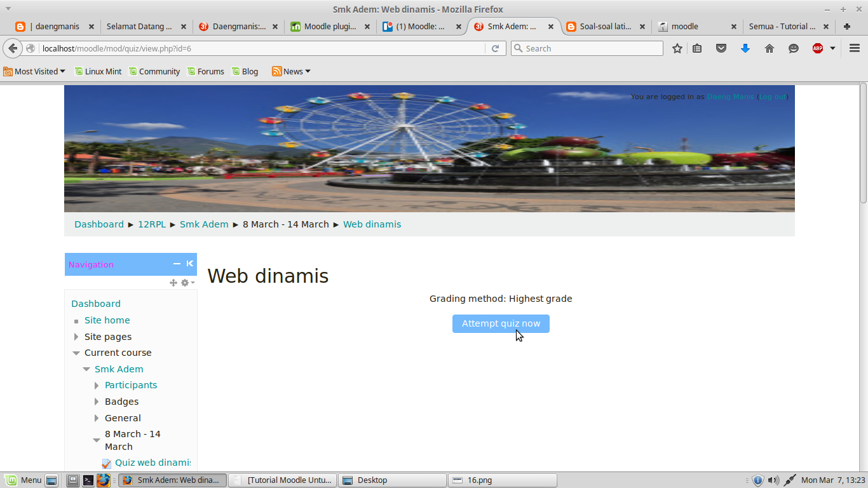Open the Community bookmark

pos(154,72)
